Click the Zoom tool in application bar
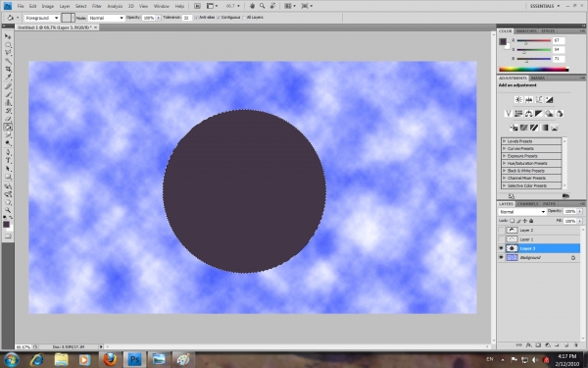The height and width of the screenshot is (368, 588). [x=262, y=6]
